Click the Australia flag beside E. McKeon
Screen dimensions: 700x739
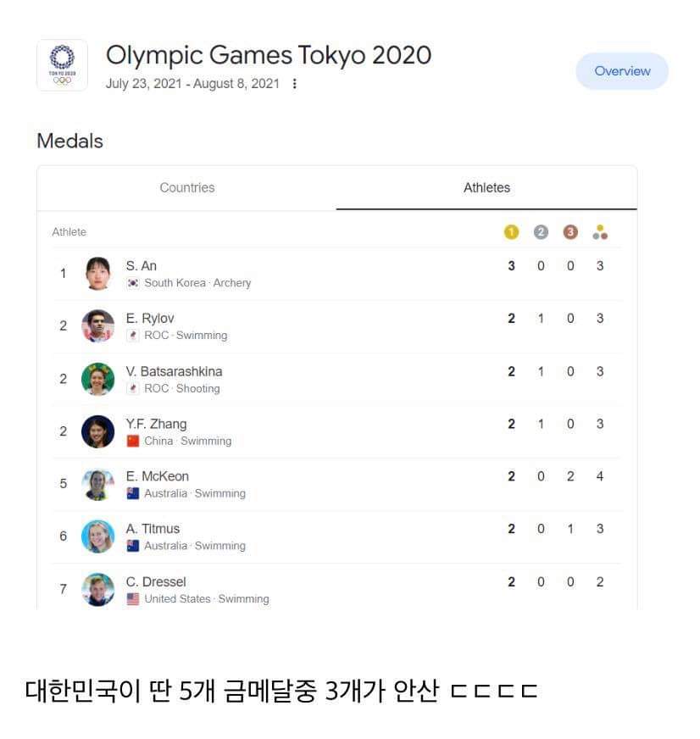pyautogui.click(x=133, y=493)
